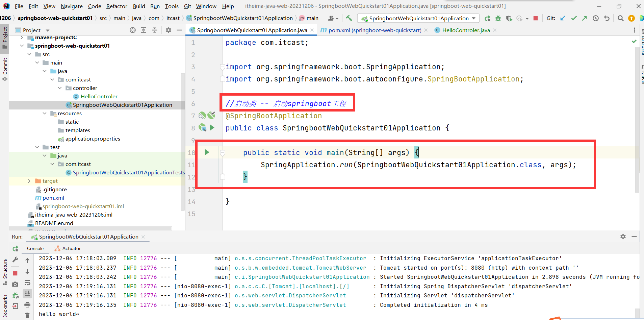Collapse the src folder
This screenshot has height=320, width=644.
click(29, 54)
